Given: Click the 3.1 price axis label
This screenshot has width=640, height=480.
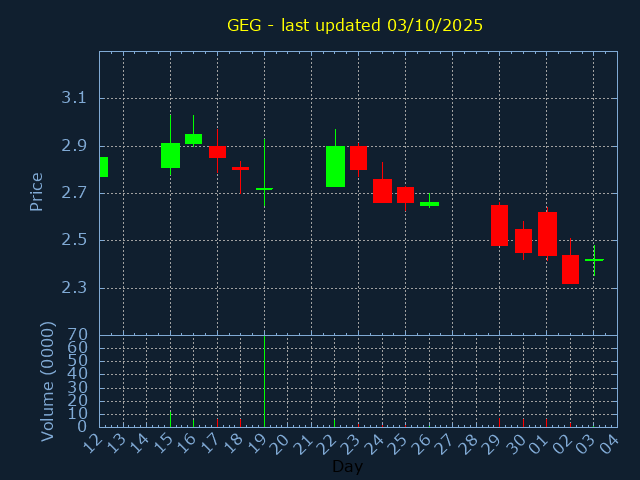Looking at the screenshot, I should pos(74,98).
